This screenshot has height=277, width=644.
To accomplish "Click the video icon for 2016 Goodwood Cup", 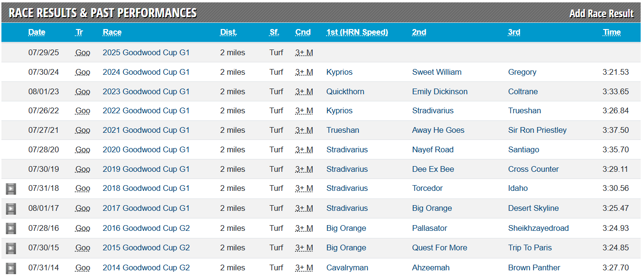I will tap(10, 228).
